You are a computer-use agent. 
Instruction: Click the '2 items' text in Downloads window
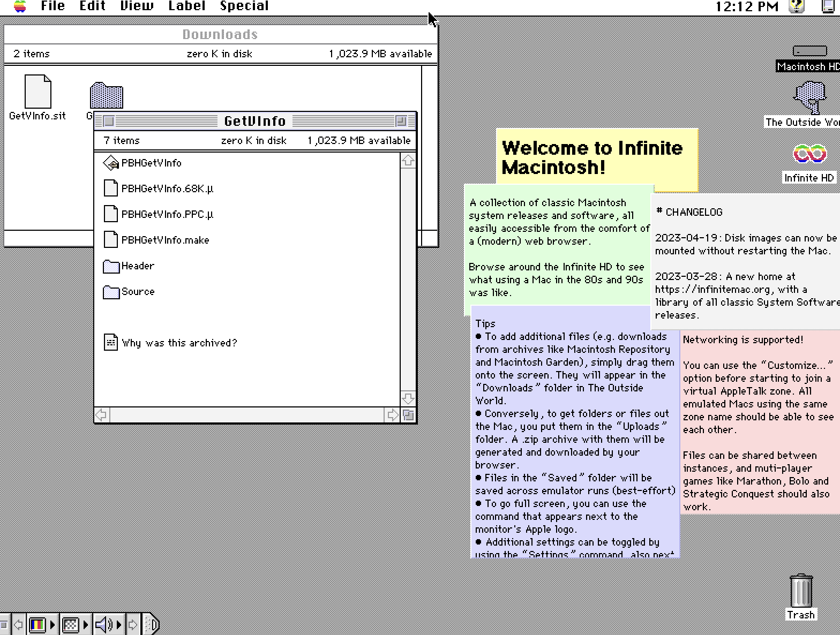click(32, 54)
